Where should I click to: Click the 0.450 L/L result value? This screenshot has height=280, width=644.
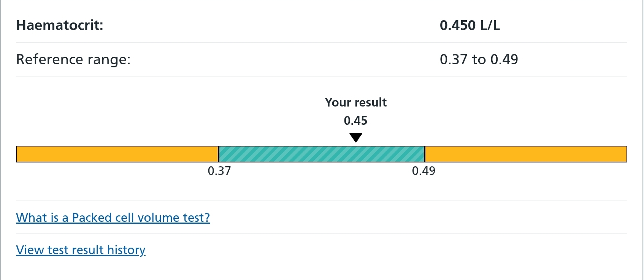[x=470, y=25]
